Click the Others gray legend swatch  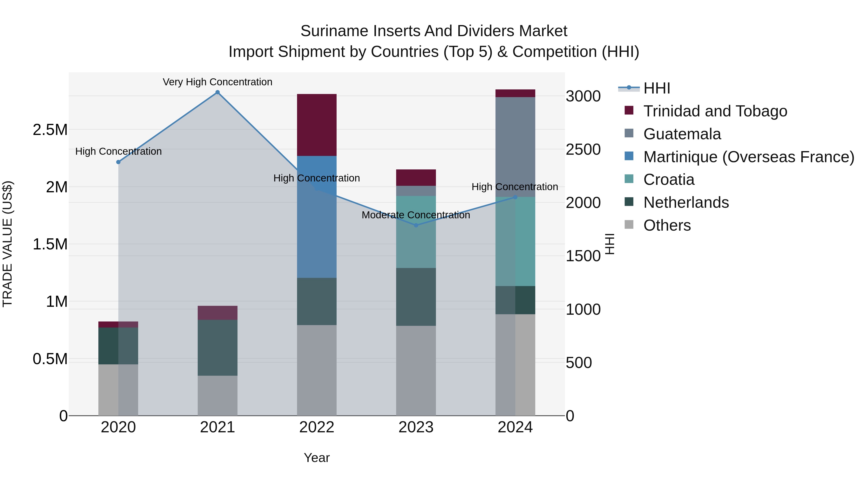[629, 225]
